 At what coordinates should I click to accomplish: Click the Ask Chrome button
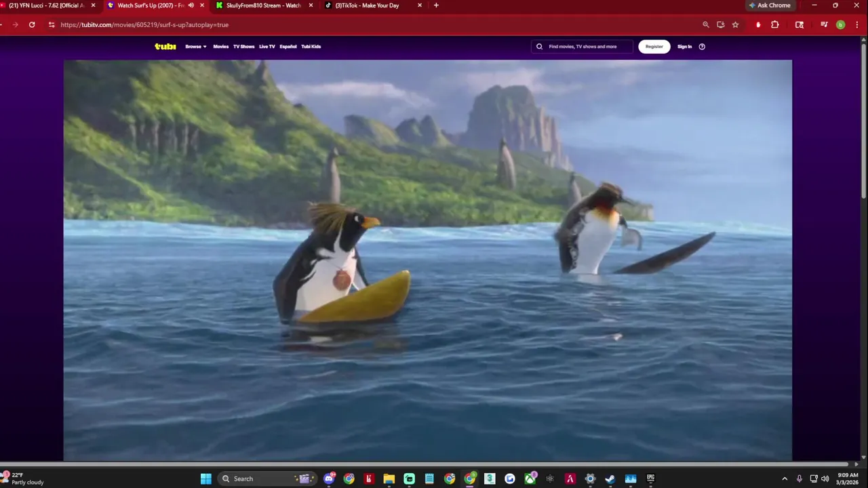pos(770,5)
